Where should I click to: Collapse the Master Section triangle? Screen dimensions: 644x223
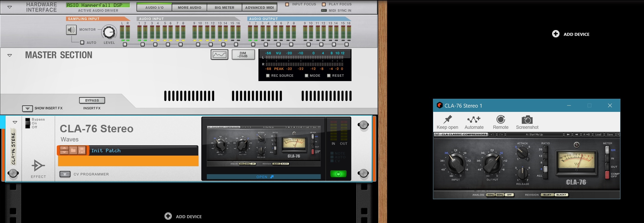tap(10, 55)
